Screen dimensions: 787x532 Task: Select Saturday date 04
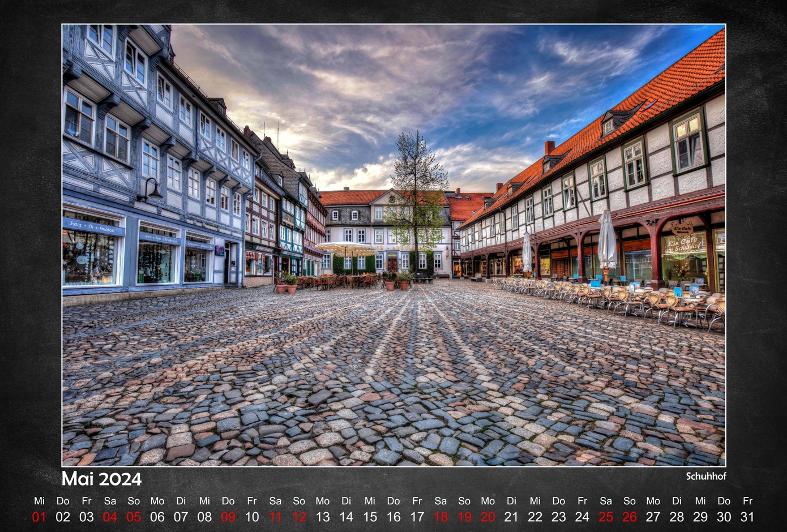point(110,517)
